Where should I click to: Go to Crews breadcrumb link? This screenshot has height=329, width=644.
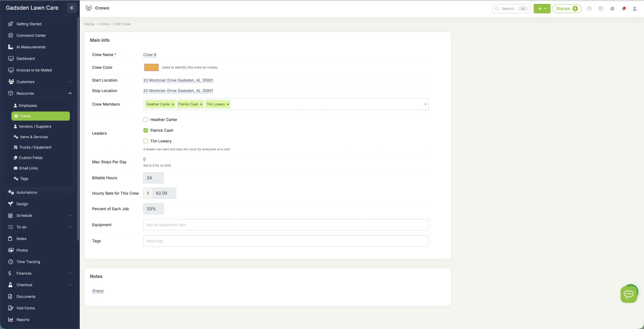105,24
